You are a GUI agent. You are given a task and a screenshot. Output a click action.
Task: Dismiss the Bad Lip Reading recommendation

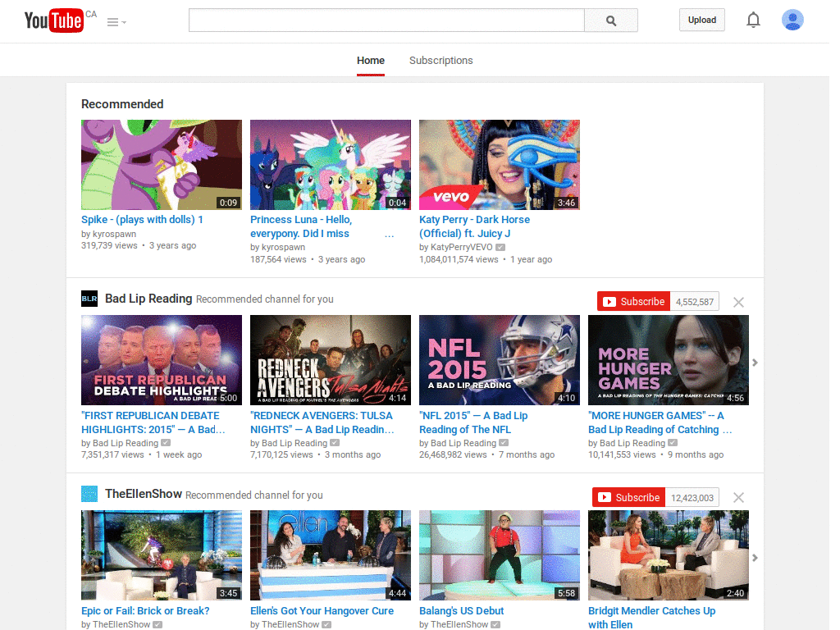coord(738,302)
